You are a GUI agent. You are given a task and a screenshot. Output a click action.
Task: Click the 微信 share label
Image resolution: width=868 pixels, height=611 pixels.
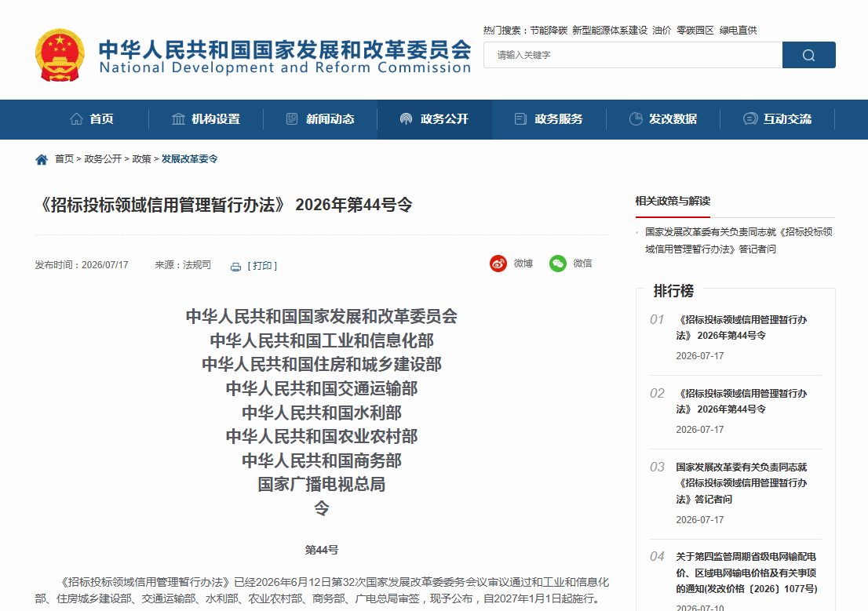tap(582, 264)
